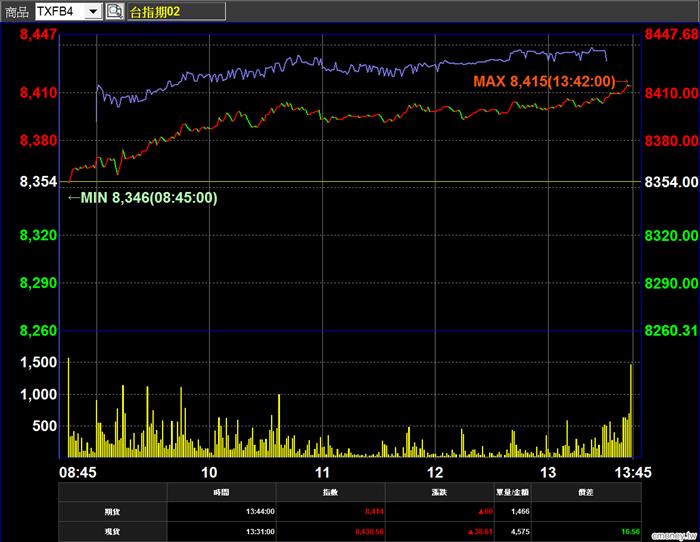This screenshot has height=542, width=700.
Task: Click the spot index value 8,430.56
Action: click(369, 531)
